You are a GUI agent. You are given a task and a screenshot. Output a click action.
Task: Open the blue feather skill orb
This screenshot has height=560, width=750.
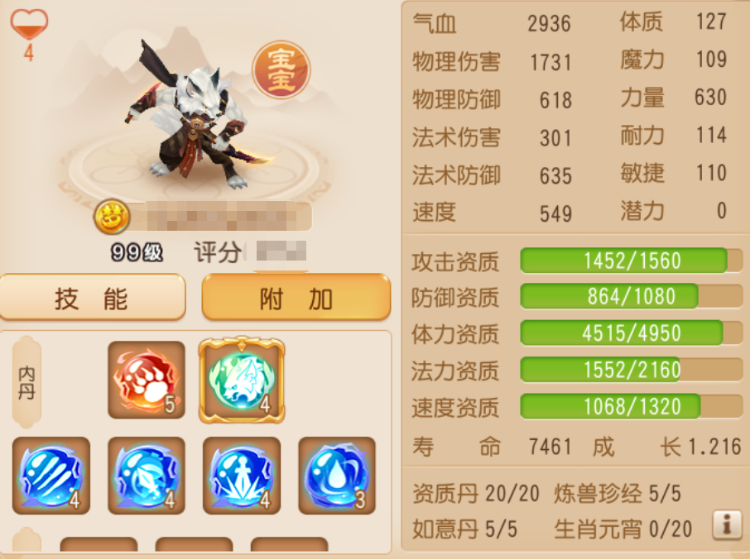tap(147, 476)
